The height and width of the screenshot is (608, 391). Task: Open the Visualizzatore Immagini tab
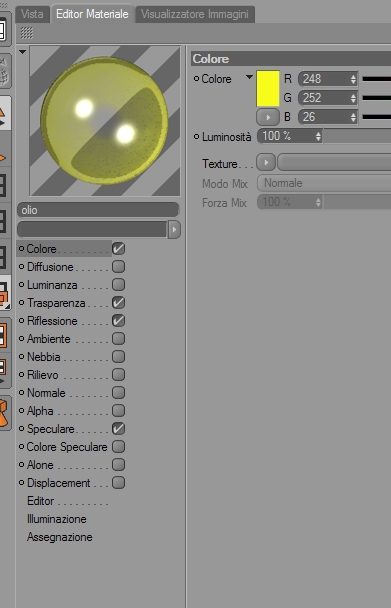(195, 15)
